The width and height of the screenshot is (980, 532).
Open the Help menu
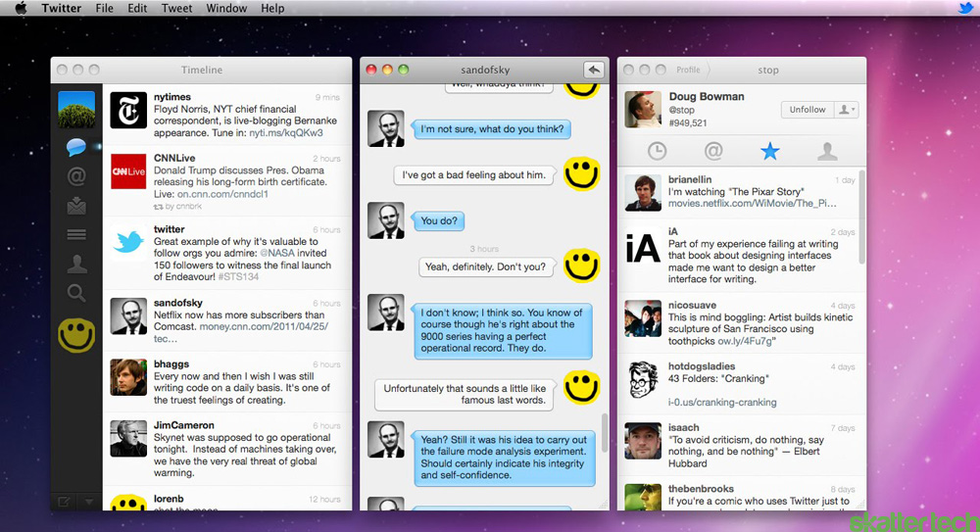point(272,8)
